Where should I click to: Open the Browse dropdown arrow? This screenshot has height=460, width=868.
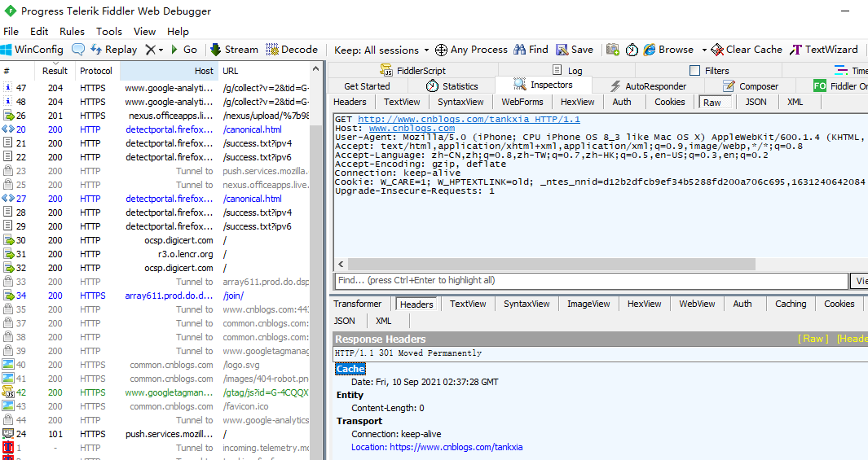(x=704, y=50)
